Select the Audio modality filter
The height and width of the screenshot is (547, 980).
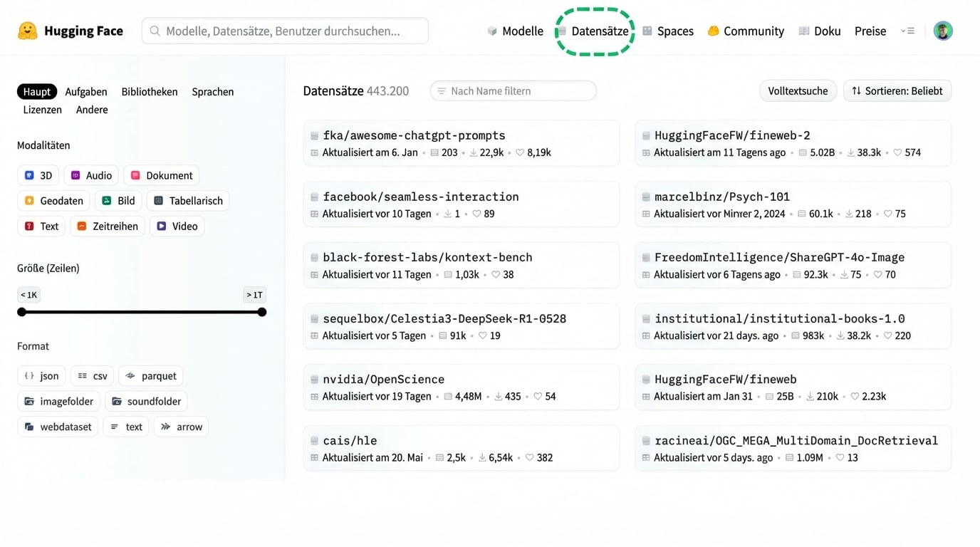[x=91, y=174]
